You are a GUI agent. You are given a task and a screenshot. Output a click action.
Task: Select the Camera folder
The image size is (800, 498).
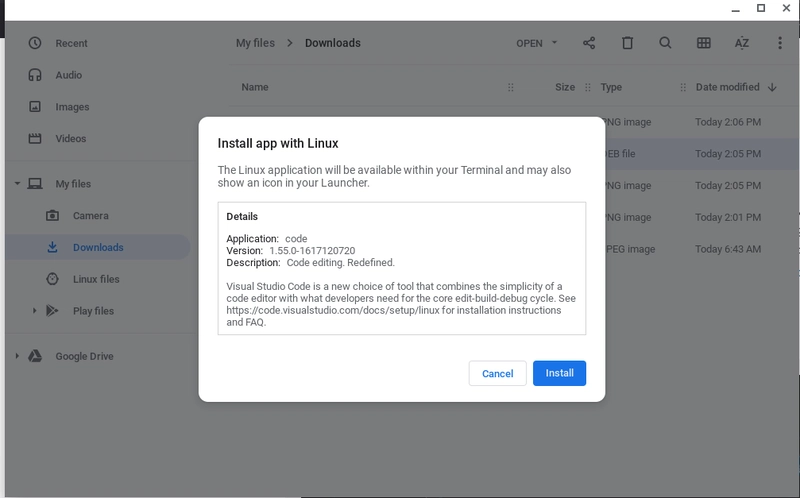90,216
